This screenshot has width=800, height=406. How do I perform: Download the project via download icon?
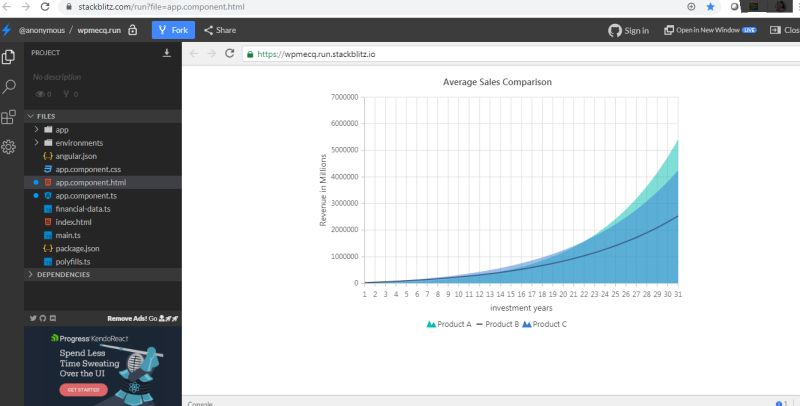[167, 53]
